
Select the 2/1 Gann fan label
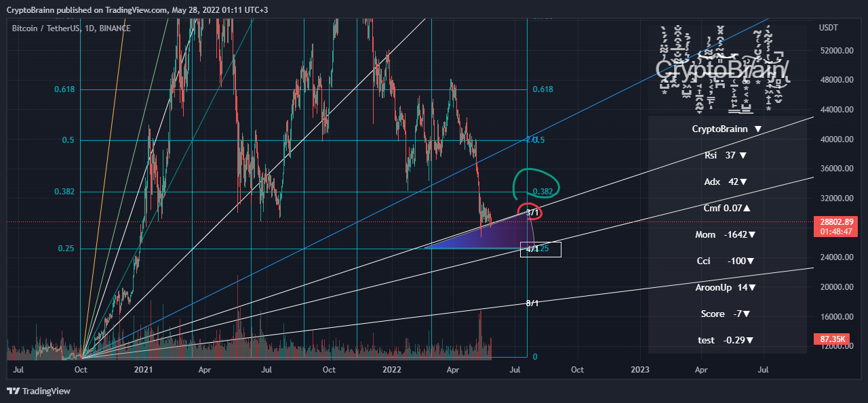point(532,140)
